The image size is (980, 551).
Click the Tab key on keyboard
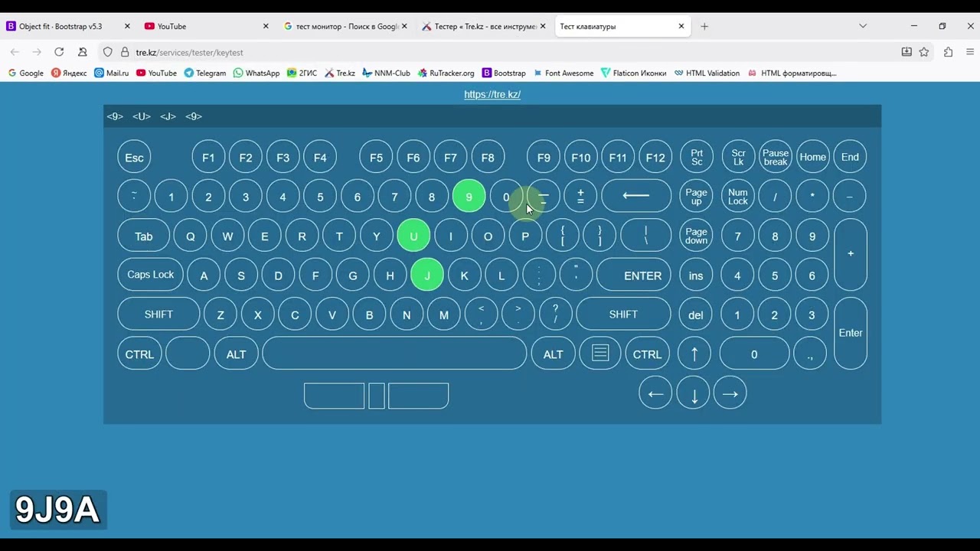point(143,236)
